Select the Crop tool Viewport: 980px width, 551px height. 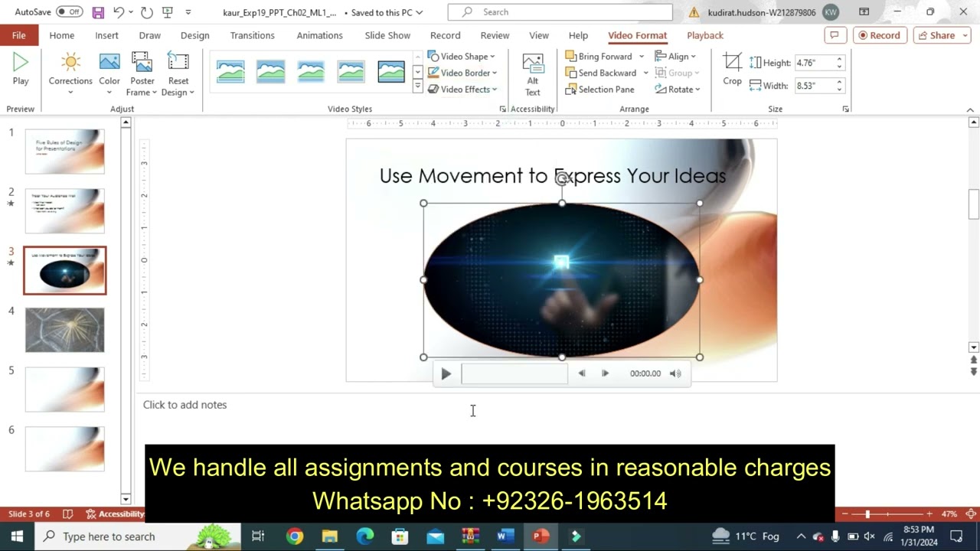pyautogui.click(x=732, y=69)
